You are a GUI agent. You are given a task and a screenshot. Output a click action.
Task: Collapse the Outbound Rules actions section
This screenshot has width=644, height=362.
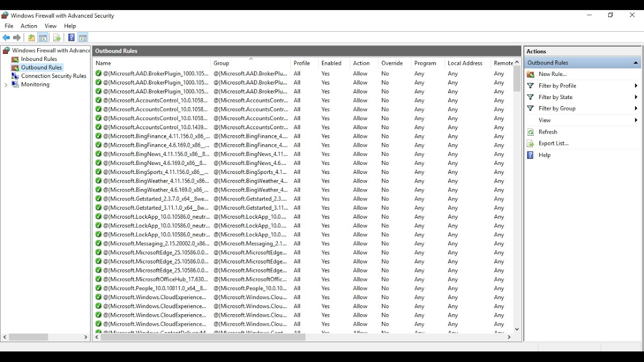[636, 63]
